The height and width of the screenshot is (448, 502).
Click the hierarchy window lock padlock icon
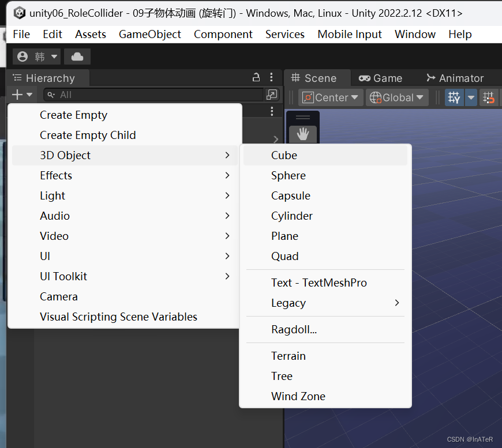pyautogui.click(x=256, y=77)
